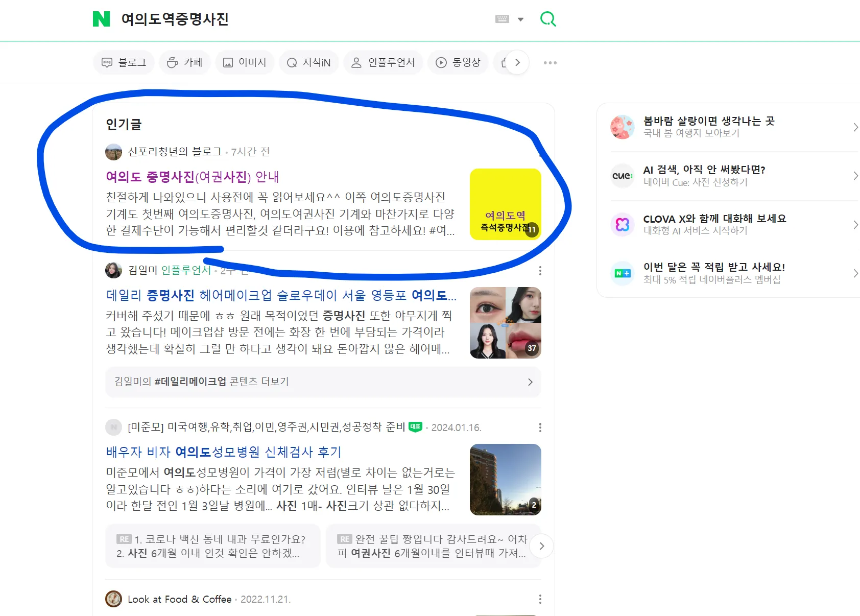The height and width of the screenshot is (616, 860).
Task: Open the ellipsis menu for more search options
Action: click(x=550, y=62)
